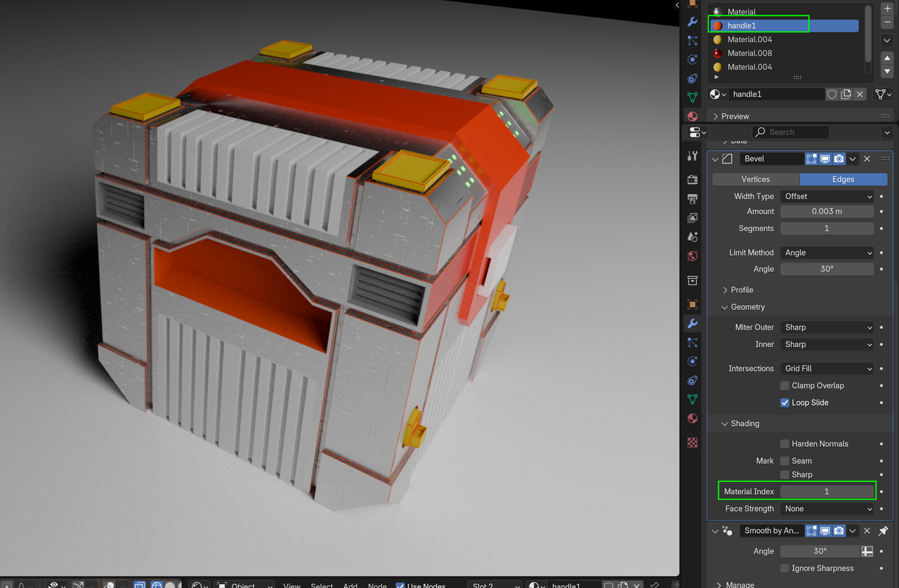Open the Texture Properties checkered icon
The width and height of the screenshot is (899, 588).
tap(692, 443)
